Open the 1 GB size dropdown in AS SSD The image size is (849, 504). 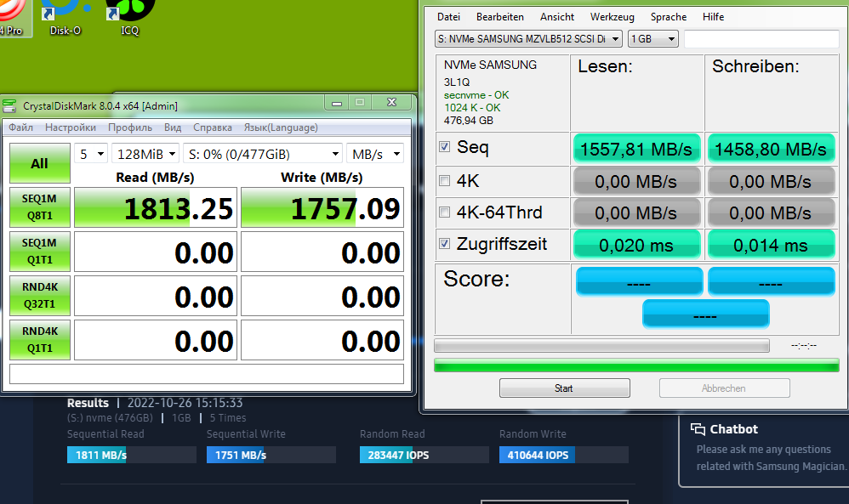tap(653, 39)
